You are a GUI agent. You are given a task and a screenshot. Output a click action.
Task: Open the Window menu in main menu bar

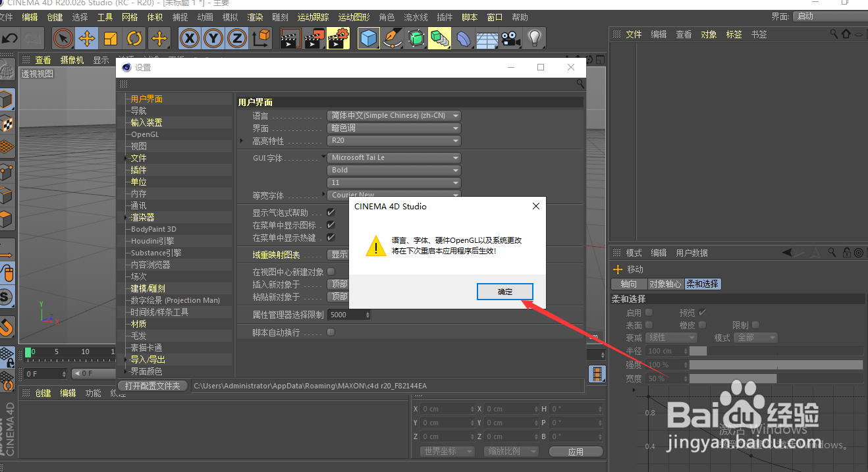coord(495,17)
